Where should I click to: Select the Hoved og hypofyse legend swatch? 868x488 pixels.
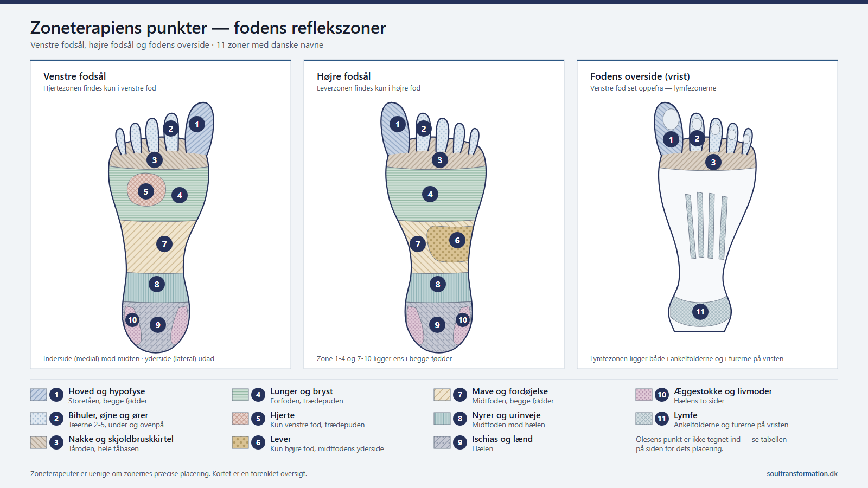click(x=39, y=395)
